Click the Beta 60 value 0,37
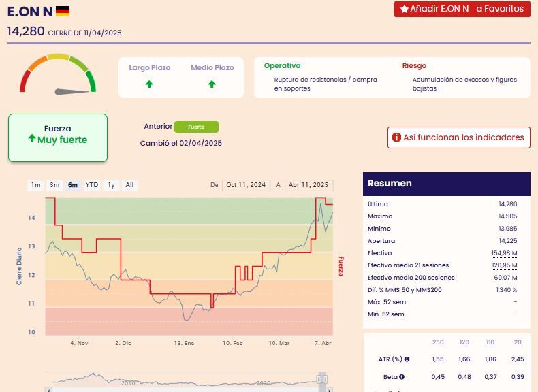 pos(490,376)
